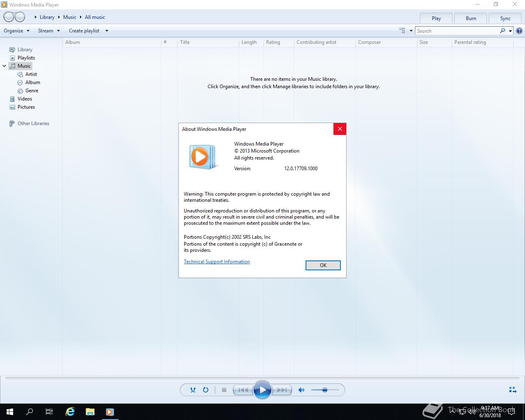The image size is (525, 420).
Task: Open Album view under Music
Action: 33,82
